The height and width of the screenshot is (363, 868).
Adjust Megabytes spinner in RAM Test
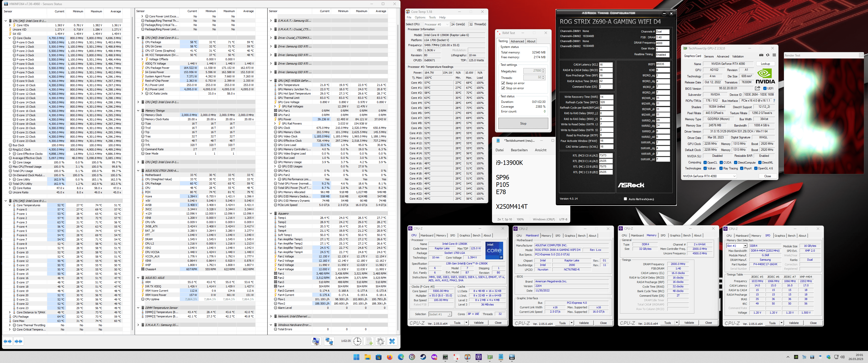pyautogui.click(x=543, y=71)
